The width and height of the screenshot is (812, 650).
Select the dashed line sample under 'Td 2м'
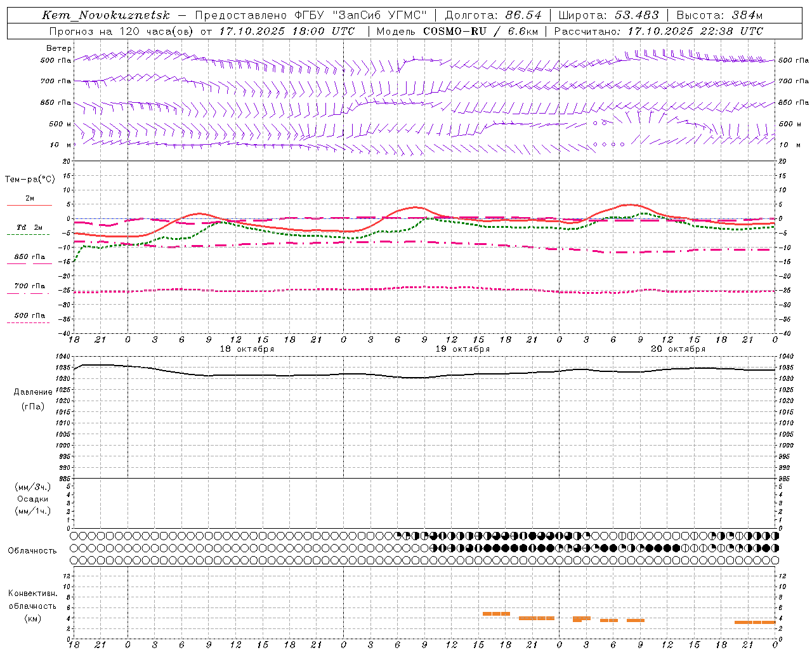point(28,234)
